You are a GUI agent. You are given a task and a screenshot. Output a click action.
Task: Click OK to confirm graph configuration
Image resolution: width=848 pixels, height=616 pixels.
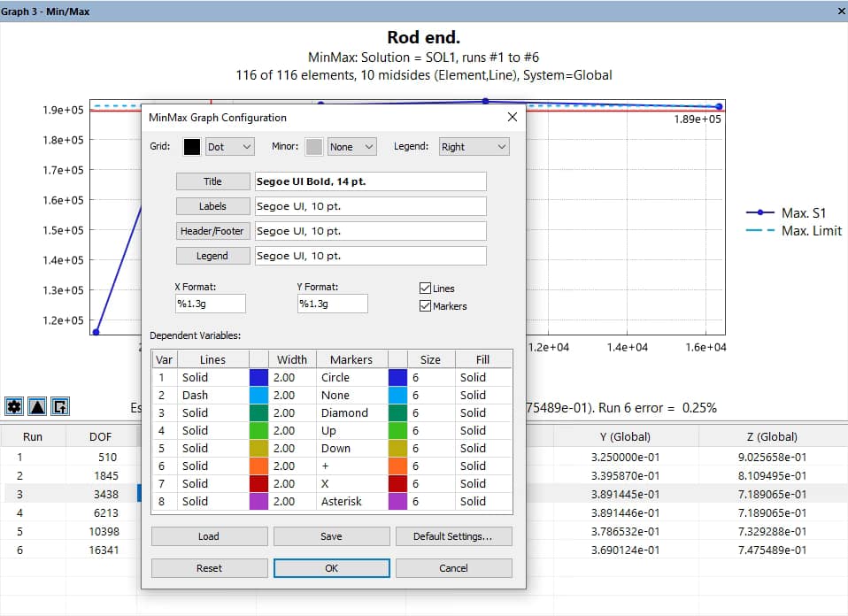coord(331,568)
